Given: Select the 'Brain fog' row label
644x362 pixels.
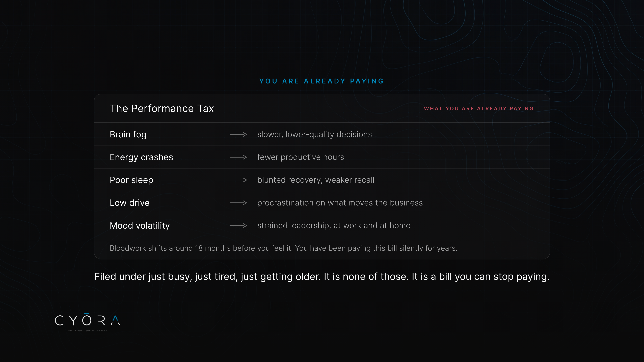Looking at the screenshot, I should tap(128, 135).
